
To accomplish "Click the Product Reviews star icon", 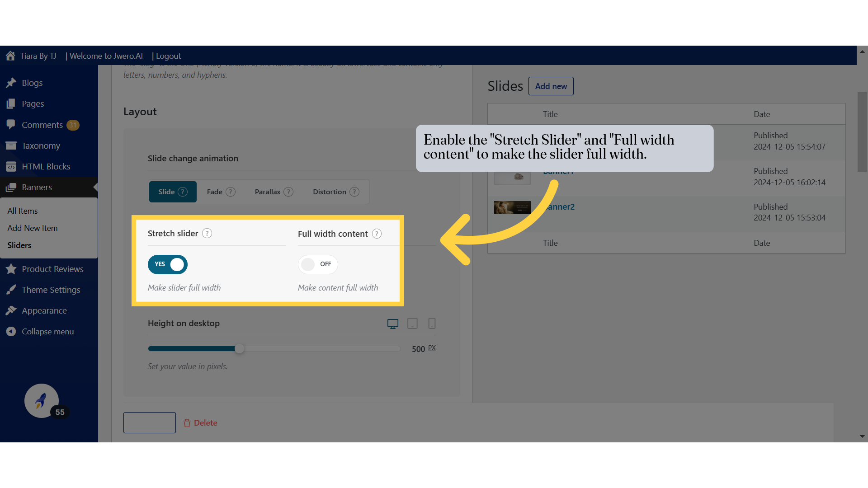I will tap(11, 269).
